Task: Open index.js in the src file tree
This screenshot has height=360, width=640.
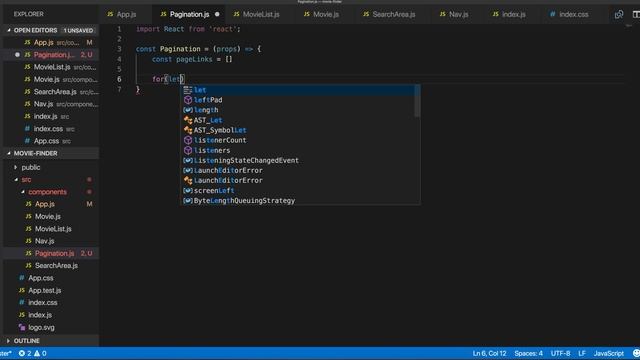Action: pyautogui.click(x=51, y=315)
